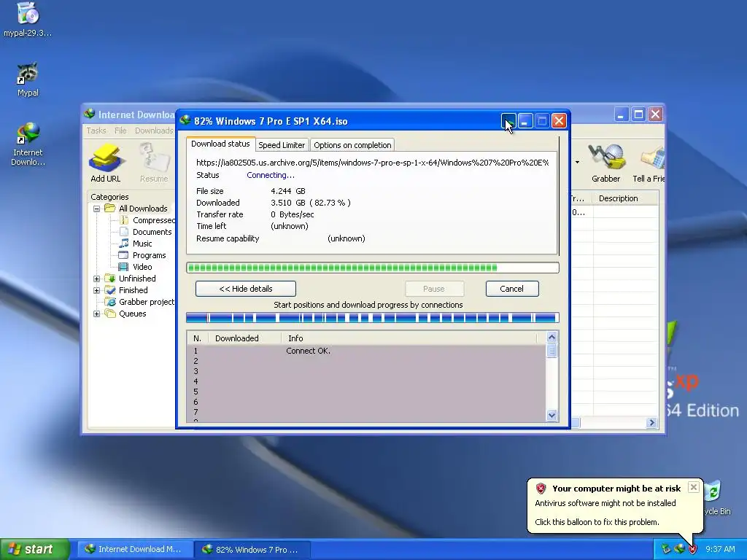This screenshot has height=560, width=747.
Task: Click the system tray clock
Action: pyautogui.click(x=720, y=549)
